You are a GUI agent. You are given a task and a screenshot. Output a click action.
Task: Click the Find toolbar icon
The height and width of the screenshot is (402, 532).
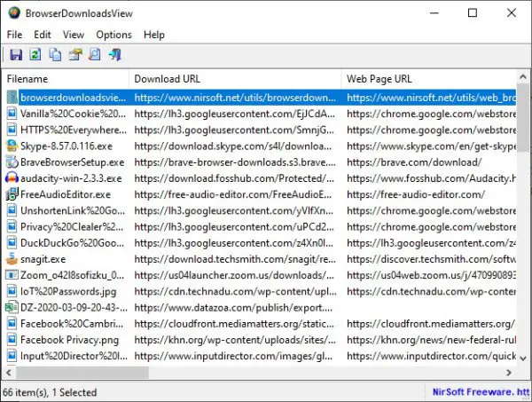(x=95, y=55)
